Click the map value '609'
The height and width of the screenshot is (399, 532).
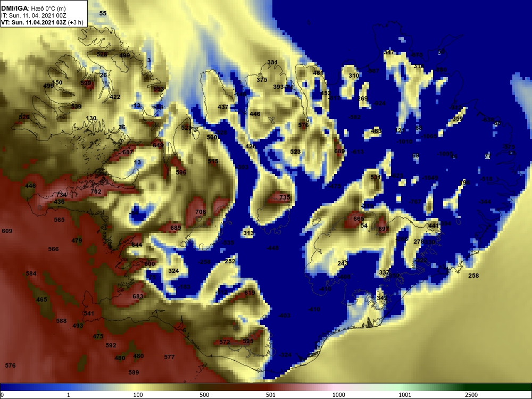(7, 231)
